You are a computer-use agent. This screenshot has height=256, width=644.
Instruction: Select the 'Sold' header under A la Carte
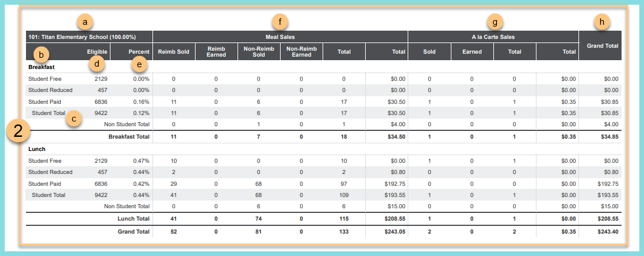click(x=429, y=52)
